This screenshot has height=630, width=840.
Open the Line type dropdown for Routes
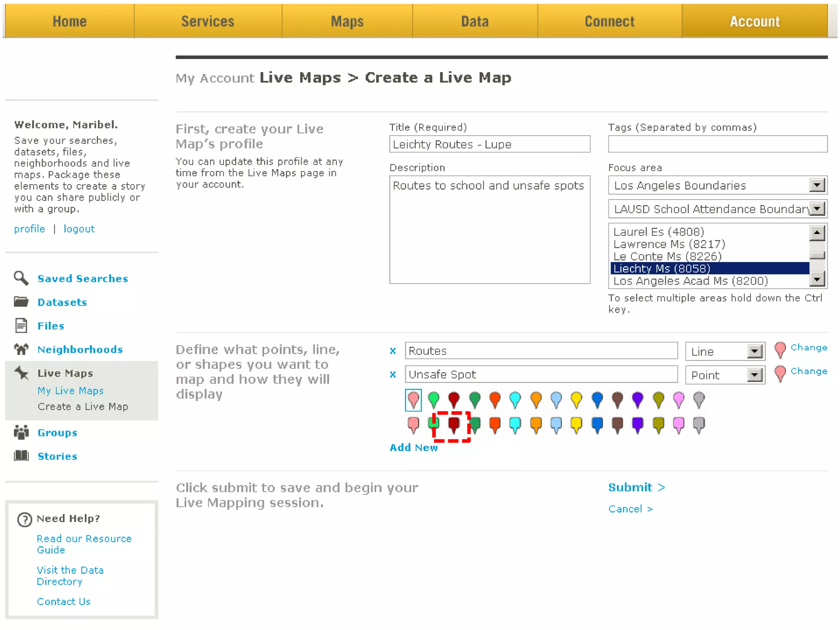(725, 352)
